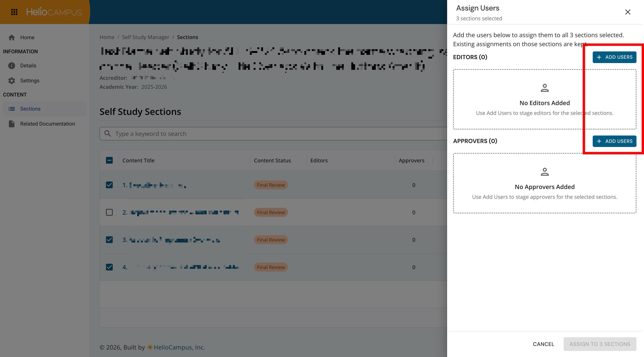Click the Content Title column header
Screen dimensions: 644x357
(138, 160)
